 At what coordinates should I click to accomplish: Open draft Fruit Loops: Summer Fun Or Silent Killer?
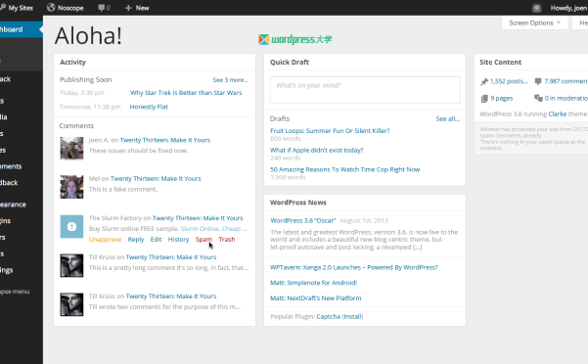tap(330, 131)
